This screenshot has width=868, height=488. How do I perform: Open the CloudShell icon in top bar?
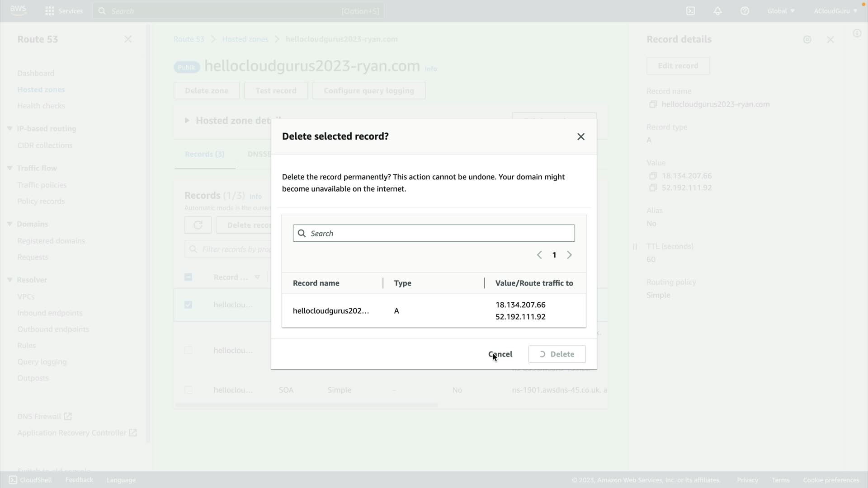point(690,11)
